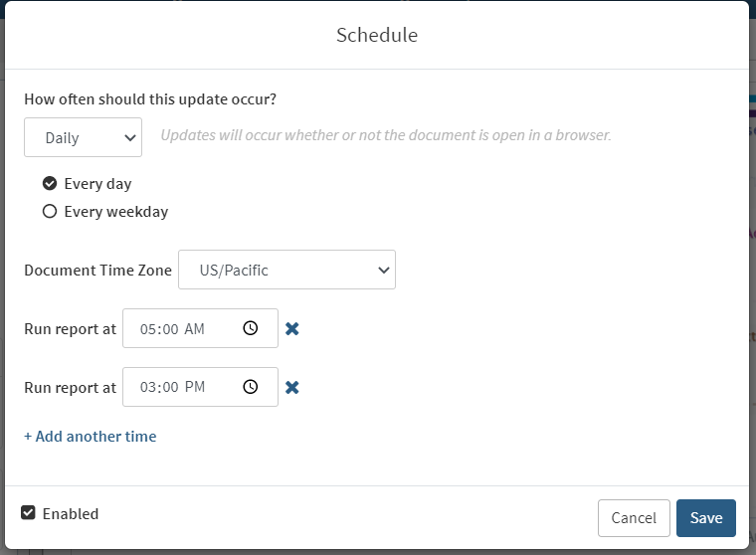
Task: Select the hour "03" in the second time field
Action: [x=149, y=388]
